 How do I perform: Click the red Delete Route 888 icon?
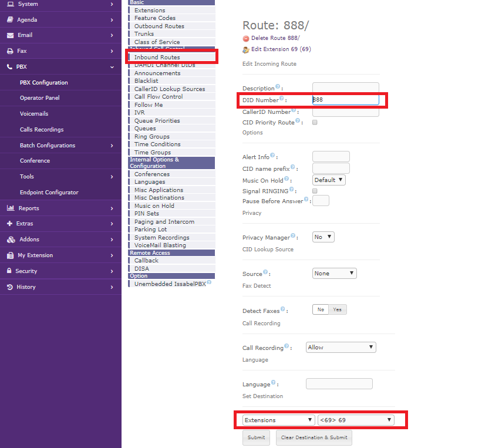coord(246,38)
